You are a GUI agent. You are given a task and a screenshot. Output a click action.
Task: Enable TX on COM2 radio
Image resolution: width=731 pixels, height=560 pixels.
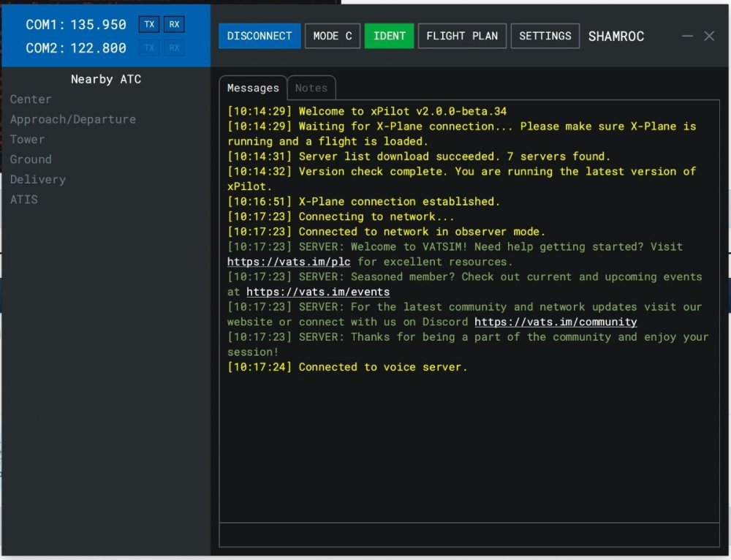149,46
